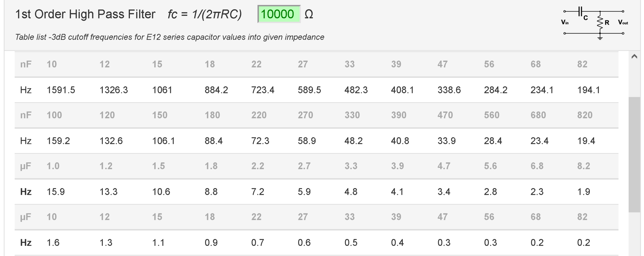
Task: Click the 884.2 Hz table cell
Action: [x=216, y=90]
